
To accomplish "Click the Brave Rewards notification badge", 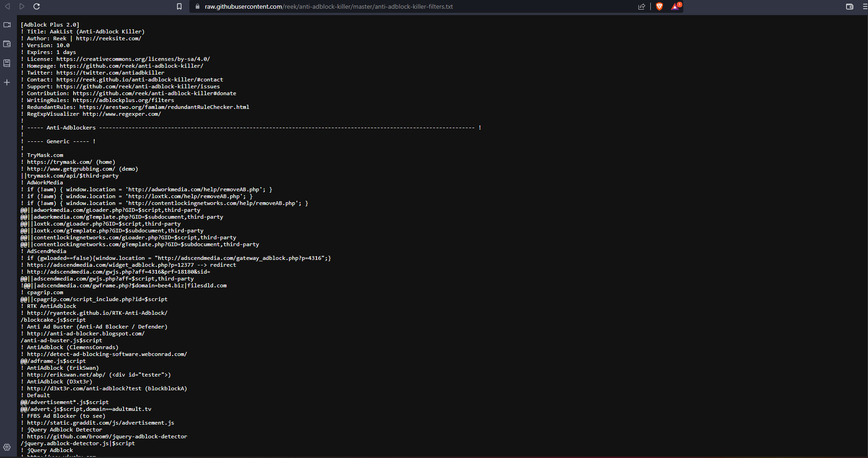I will point(680,4).
